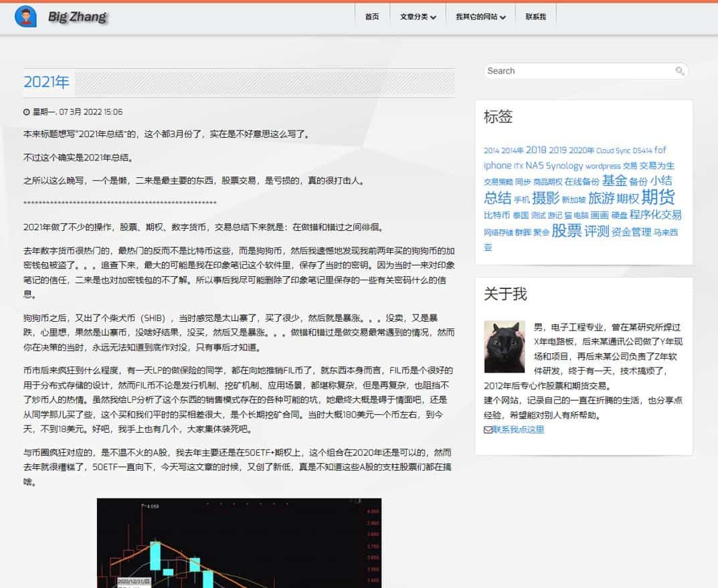This screenshot has height=588, width=718.
Task: Click the 关于我 widget heading
Action: tap(505, 294)
